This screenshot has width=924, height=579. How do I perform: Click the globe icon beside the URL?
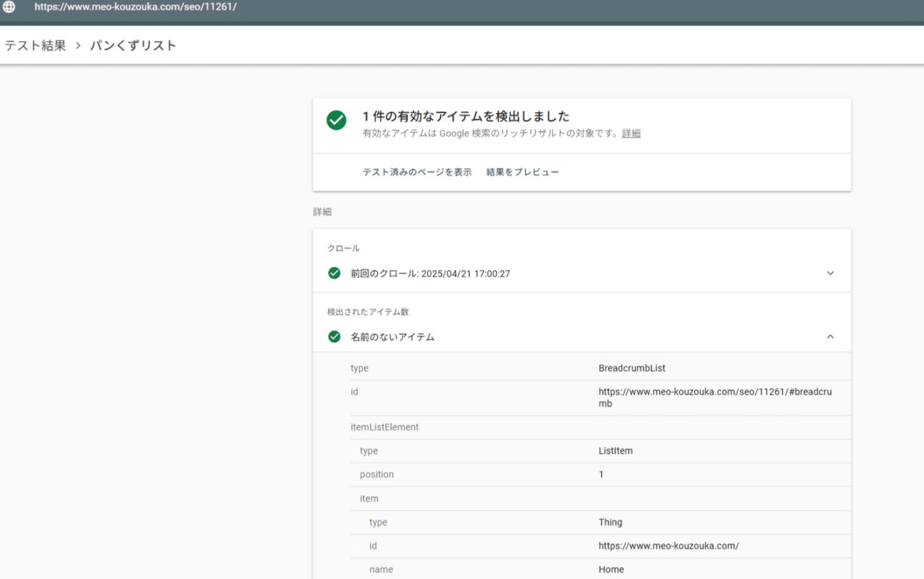(x=9, y=7)
